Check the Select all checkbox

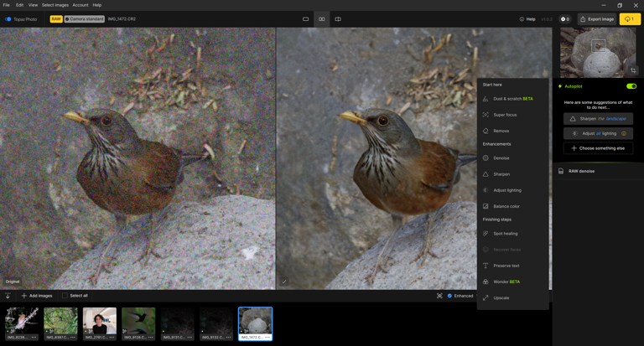click(x=65, y=296)
